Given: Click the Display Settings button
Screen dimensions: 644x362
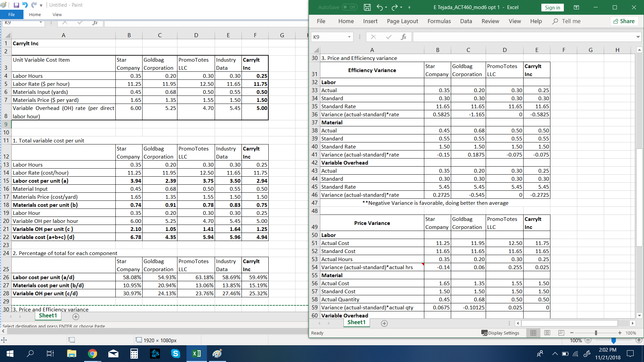Looking at the screenshot, I should click(500, 333).
